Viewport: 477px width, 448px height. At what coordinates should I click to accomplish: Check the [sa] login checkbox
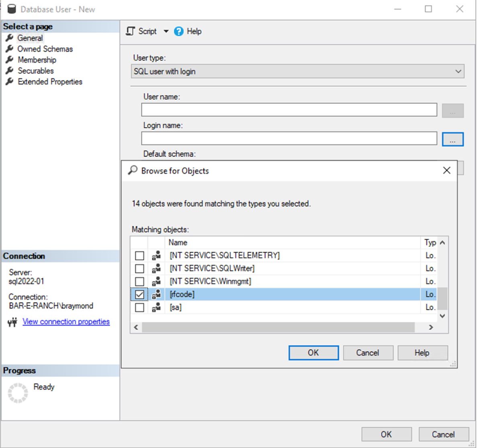tap(139, 307)
